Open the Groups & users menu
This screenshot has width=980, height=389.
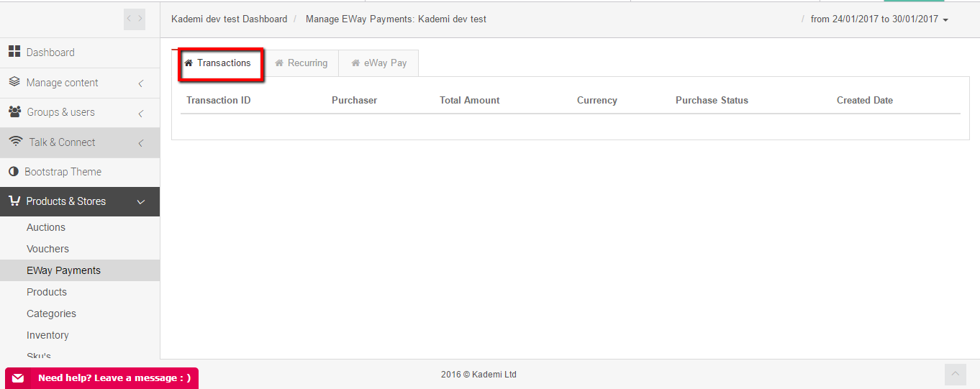coord(80,112)
